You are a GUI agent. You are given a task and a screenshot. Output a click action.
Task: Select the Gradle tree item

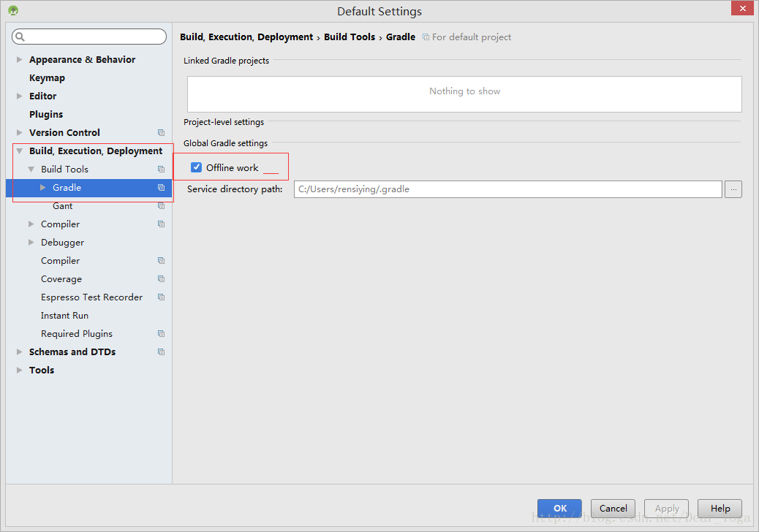coord(67,188)
